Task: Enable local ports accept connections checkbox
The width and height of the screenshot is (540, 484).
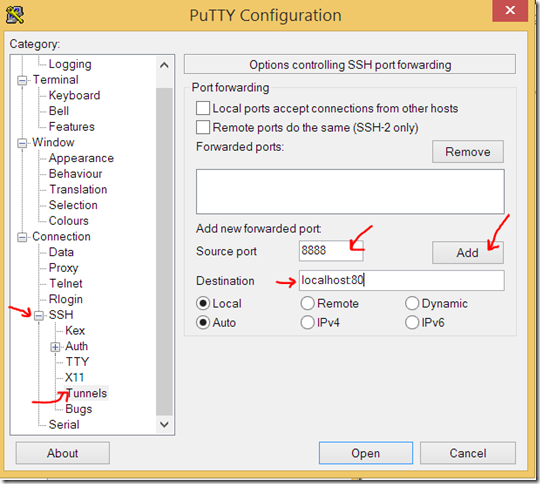Action: 203,108
